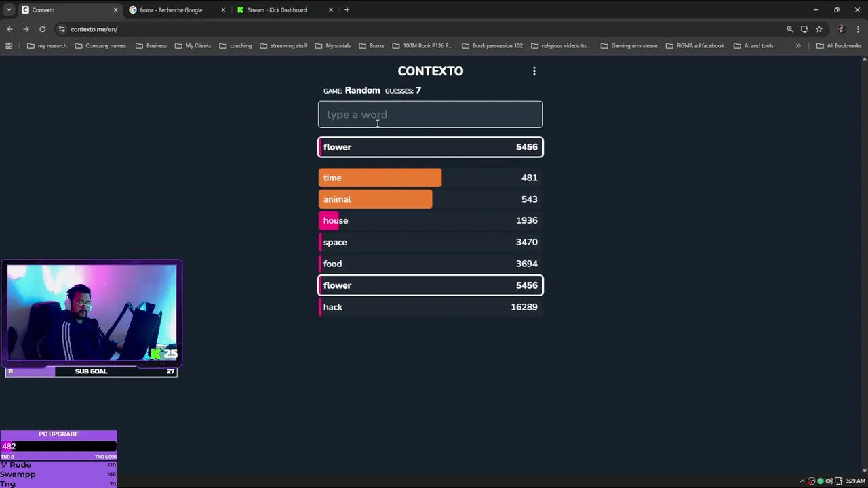The image size is (868, 488).
Task: Click the browser forward arrow
Action: tap(26, 29)
